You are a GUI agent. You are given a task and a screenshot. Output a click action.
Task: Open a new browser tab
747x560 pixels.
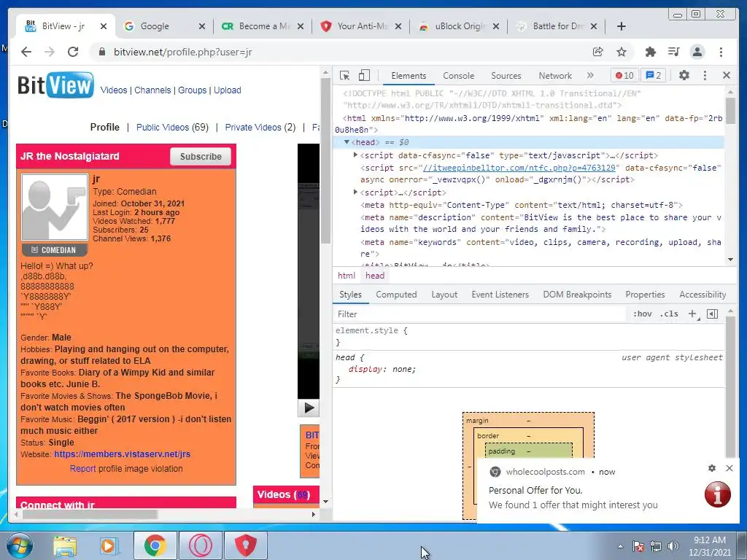pyautogui.click(x=622, y=26)
